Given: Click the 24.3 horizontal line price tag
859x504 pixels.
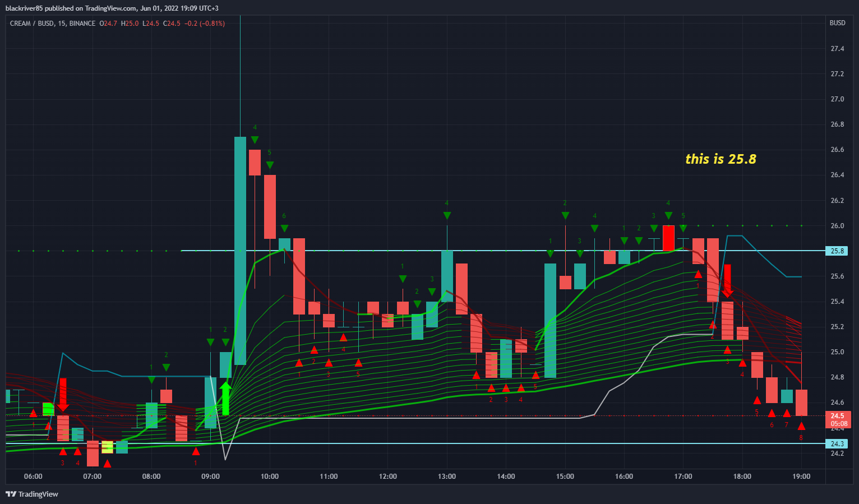Looking at the screenshot, I should [x=837, y=443].
